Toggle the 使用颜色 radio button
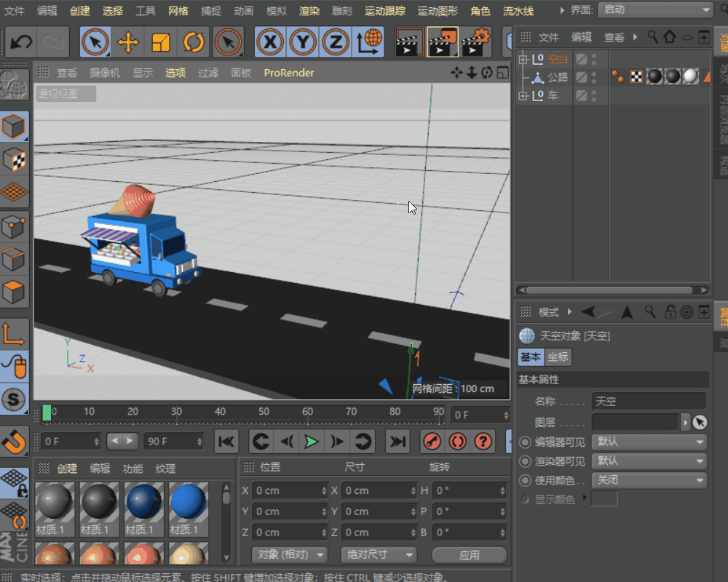The width and height of the screenshot is (728, 582). pos(526,481)
